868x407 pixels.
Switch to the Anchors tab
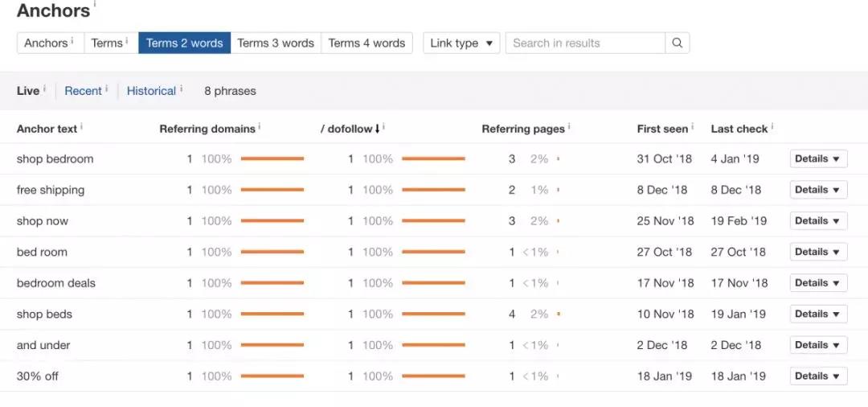[47, 43]
